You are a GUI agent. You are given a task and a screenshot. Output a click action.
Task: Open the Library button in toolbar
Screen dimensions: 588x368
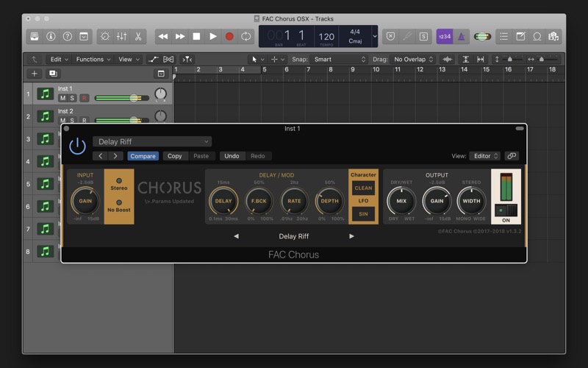[x=35, y=36]
